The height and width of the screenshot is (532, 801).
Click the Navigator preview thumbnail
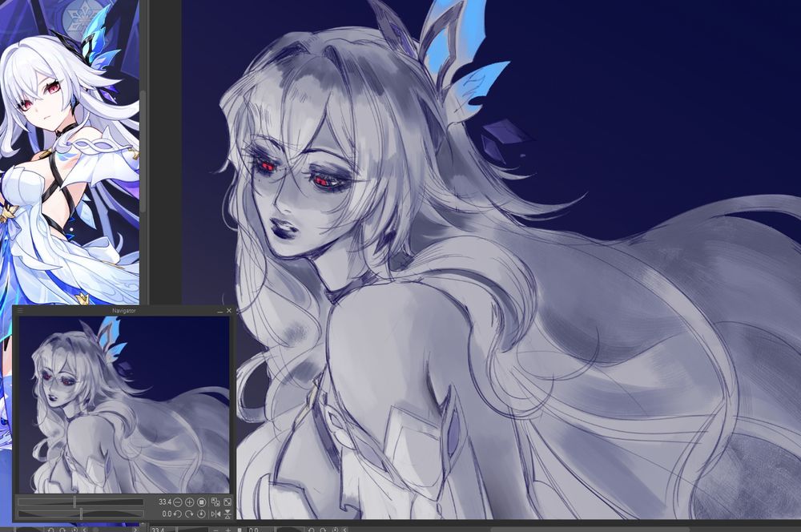124,405
